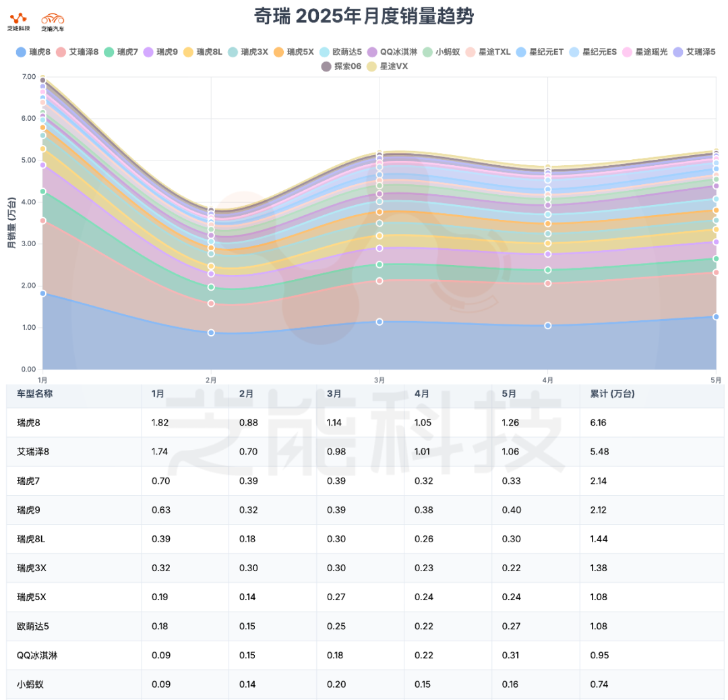Click the 4月 label on chart x-axis
Screen dimensions: 728x700
point(548,380)
